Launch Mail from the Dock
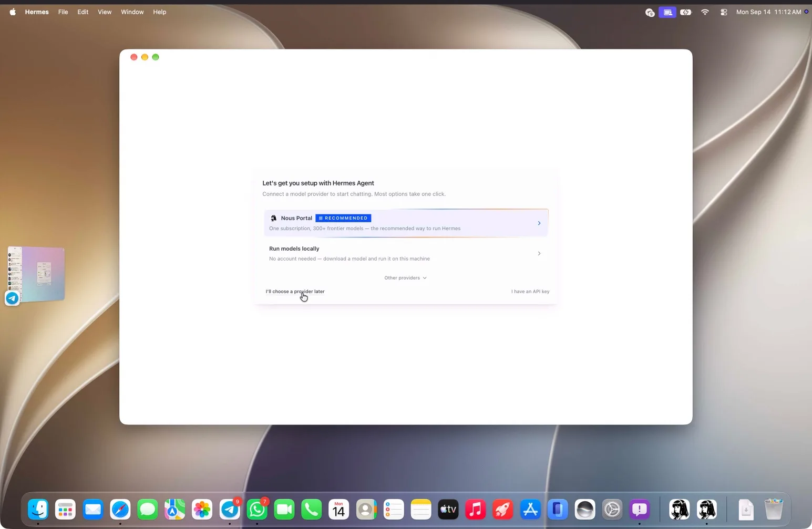The width and height of the screenshot is (812, 529). click(x=93, y=509)
